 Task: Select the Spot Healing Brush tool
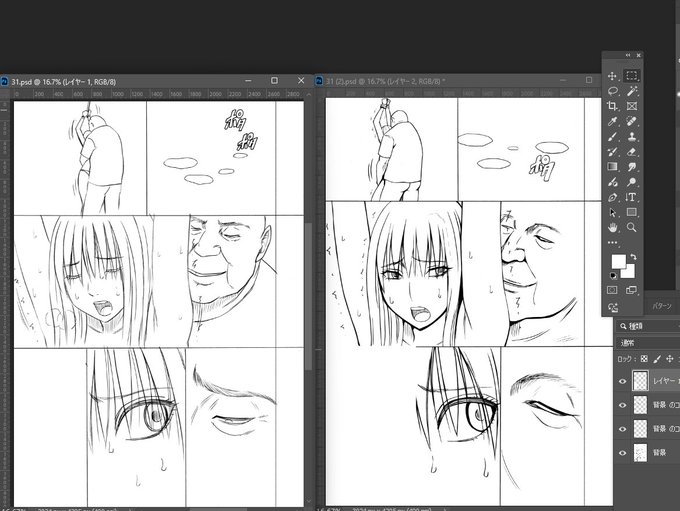click(x=632, y=121)
